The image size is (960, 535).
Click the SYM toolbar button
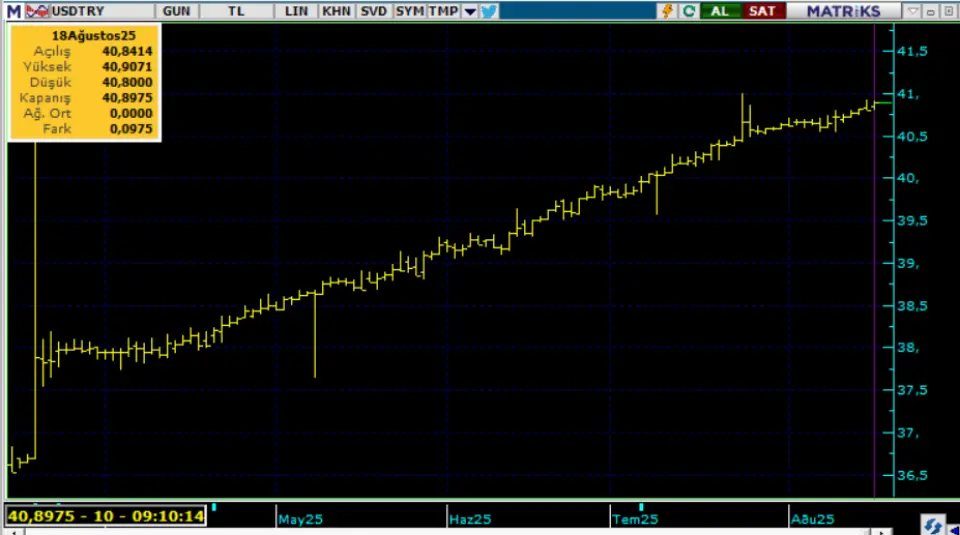coord(410,11)
